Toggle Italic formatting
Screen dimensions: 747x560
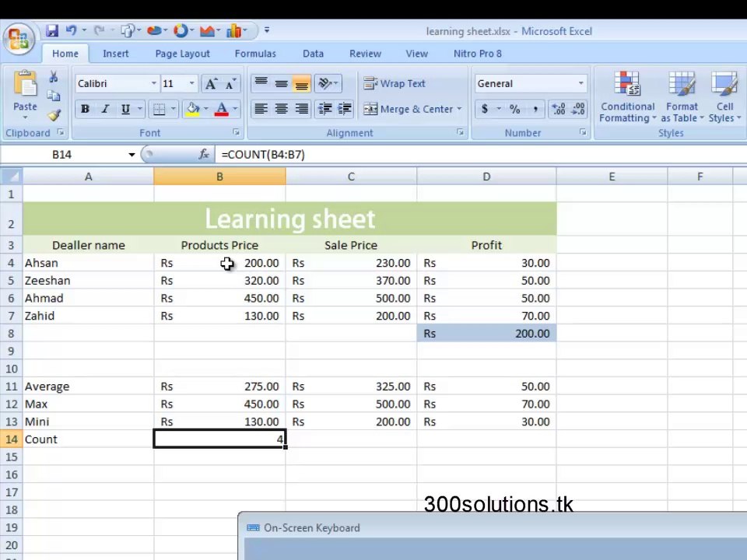point(105,109)
